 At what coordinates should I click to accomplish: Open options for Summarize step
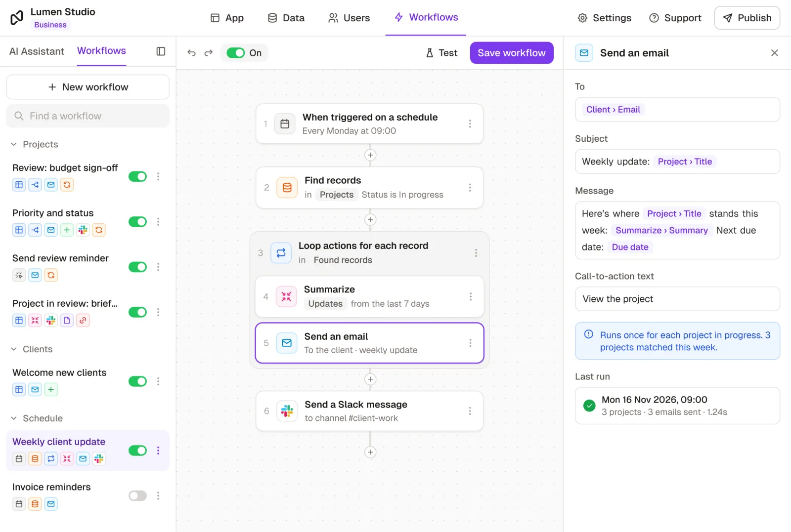point(470,296)
